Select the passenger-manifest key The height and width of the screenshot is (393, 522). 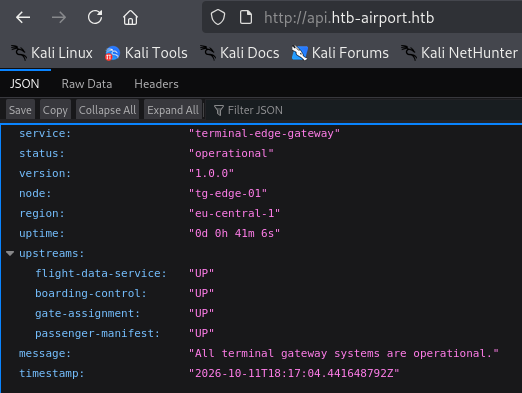pos(98,333)
